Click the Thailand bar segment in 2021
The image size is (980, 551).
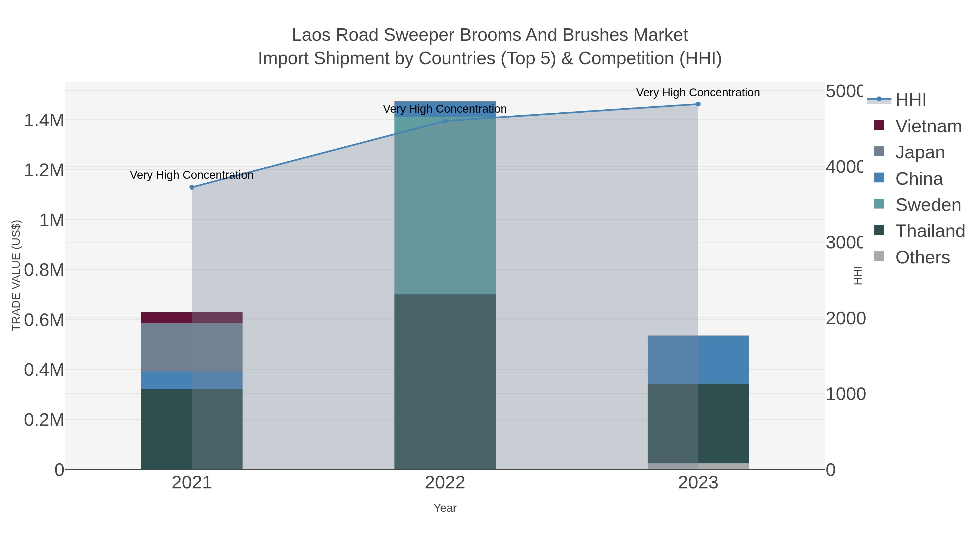click(x=192, y=429)
